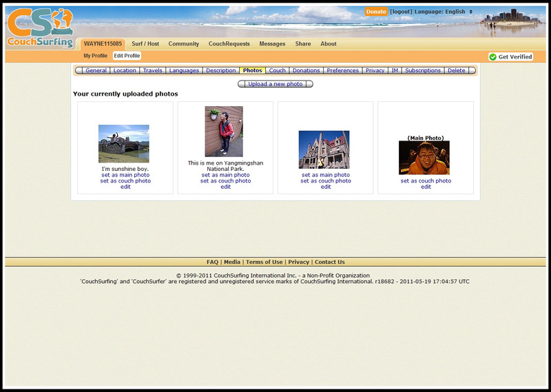551x392 pixels.
Task: Set sunshine boy photo as couch photo
Action: click(125, 180)
